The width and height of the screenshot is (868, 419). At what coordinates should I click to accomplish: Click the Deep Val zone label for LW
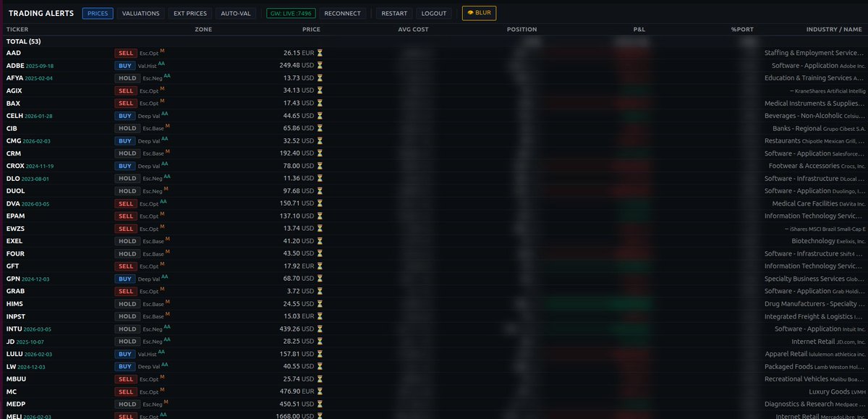(x=150, y=366)
